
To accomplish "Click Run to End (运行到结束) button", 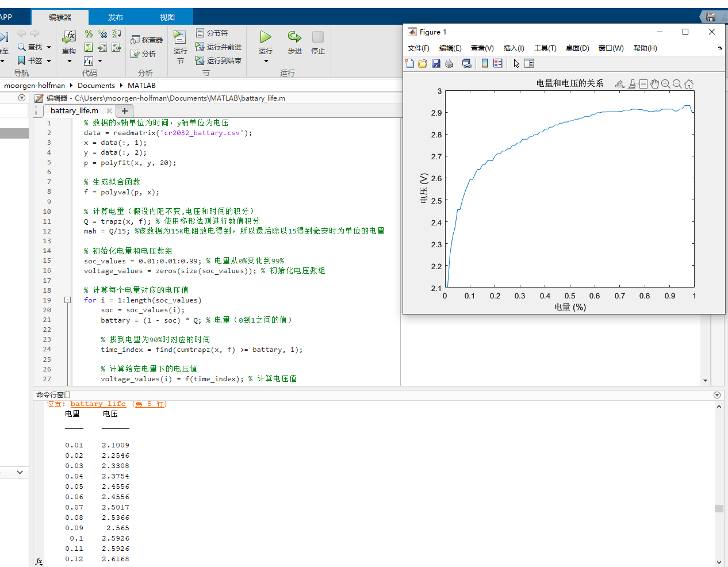I will pyautogui.click(x=219, y=60).
